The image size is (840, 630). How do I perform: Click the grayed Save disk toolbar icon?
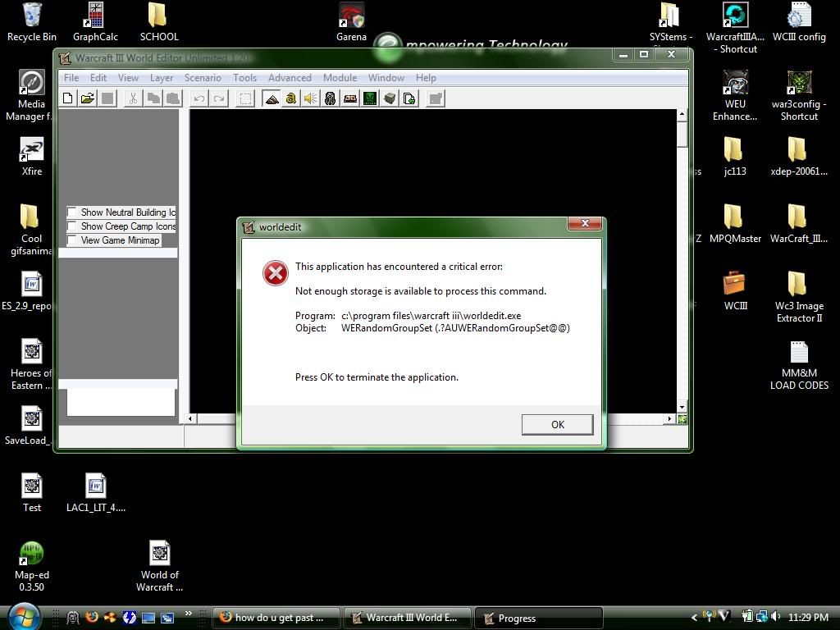pos(107,98)
